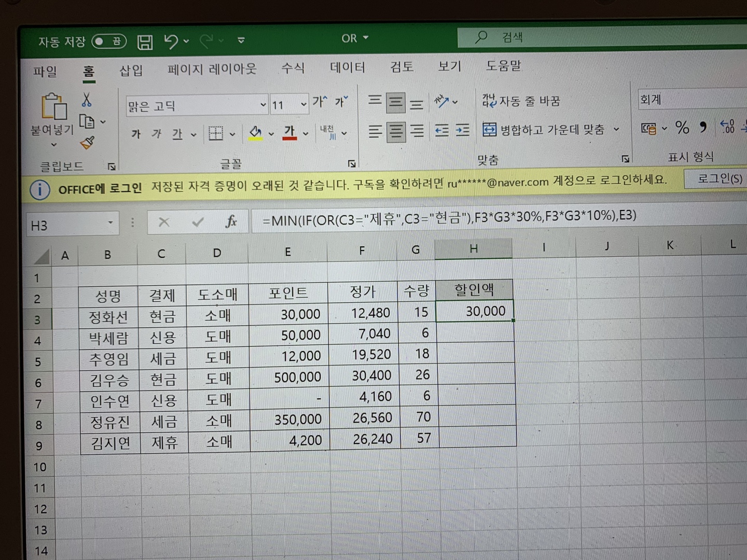Screen dimensions: 747x560
Task: Select cell E6 containing 500,000
Action: point(288,377)
